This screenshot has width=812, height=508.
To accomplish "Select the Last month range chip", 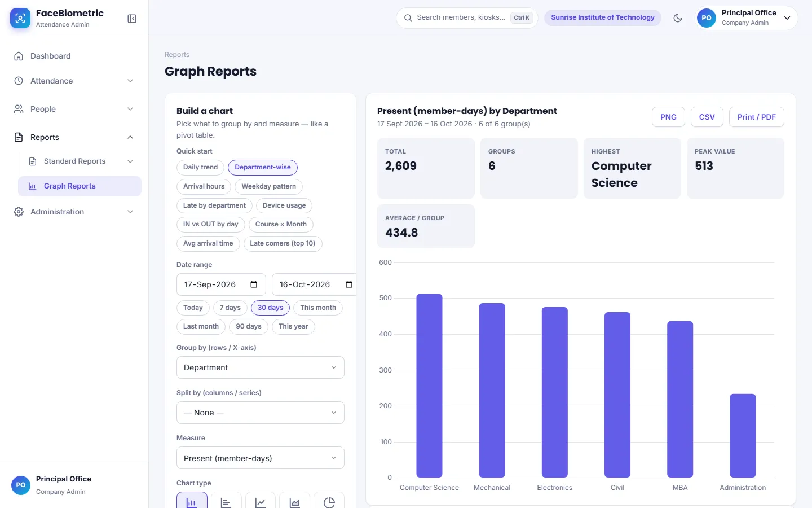I will coord(201,326).
